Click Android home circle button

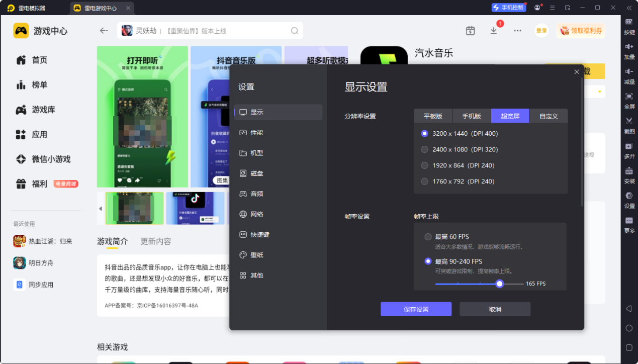(x=629, y=328)
